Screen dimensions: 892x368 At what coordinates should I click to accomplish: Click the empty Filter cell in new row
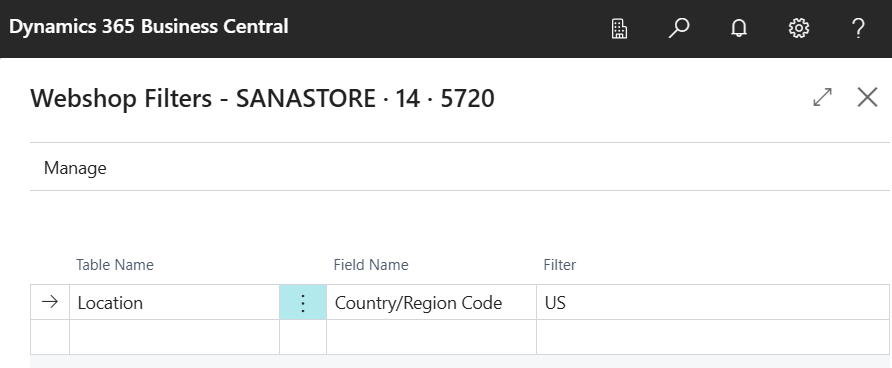713,337
